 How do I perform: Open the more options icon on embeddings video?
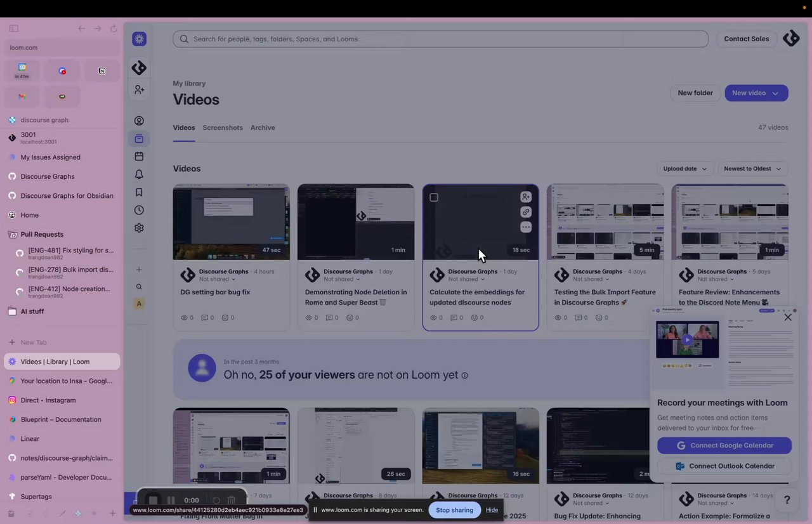526,226
